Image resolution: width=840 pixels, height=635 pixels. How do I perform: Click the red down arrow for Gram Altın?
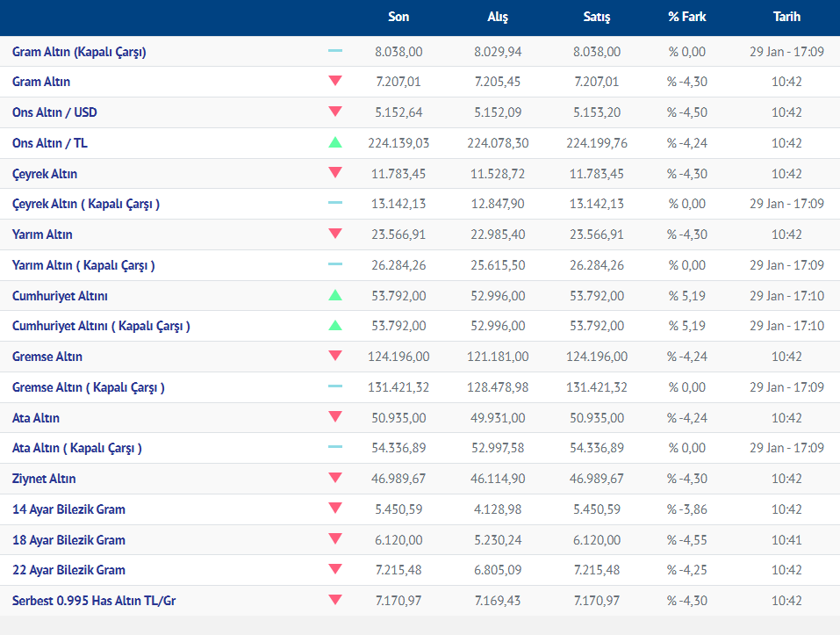[334, 82]
